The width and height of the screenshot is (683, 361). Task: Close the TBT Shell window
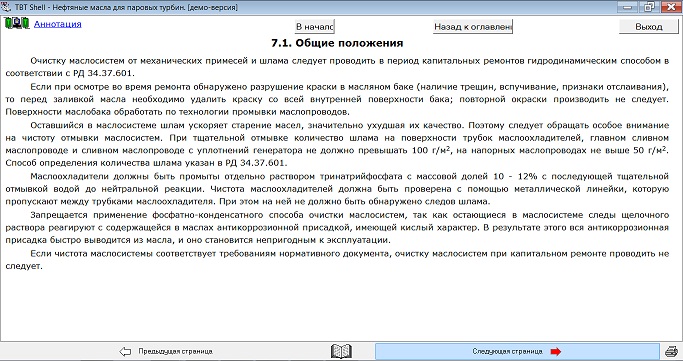(671, 7)
